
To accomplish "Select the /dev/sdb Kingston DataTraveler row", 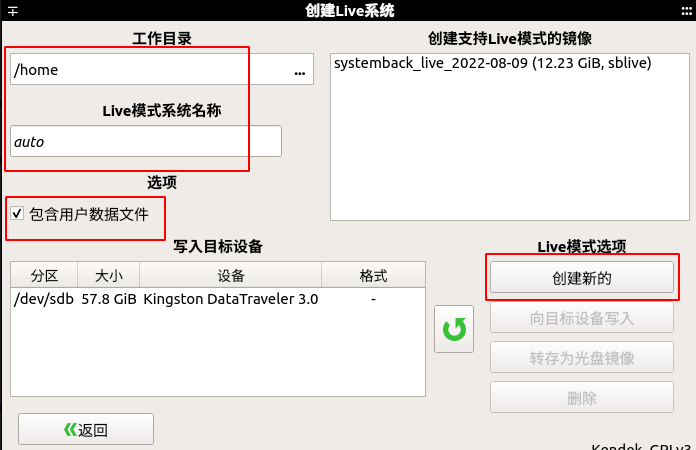I will 218,299.
